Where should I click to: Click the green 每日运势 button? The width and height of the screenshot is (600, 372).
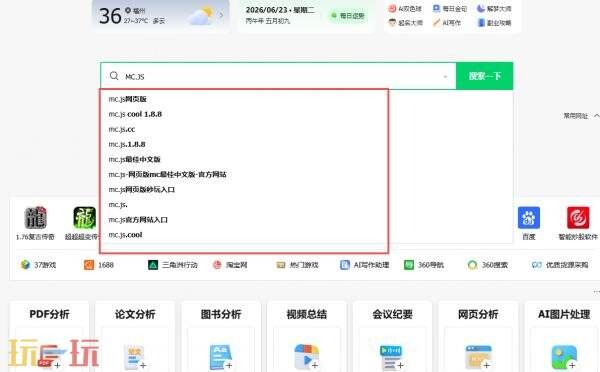348,16
